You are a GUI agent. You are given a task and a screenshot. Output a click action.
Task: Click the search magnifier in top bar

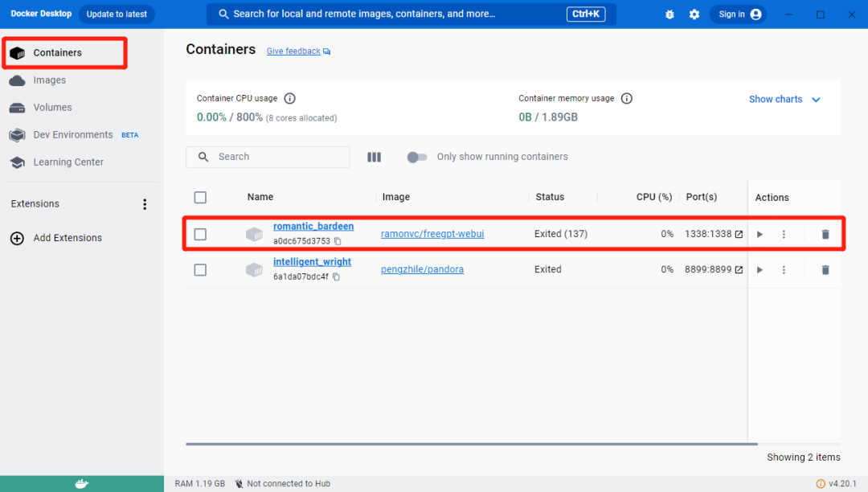223,14
